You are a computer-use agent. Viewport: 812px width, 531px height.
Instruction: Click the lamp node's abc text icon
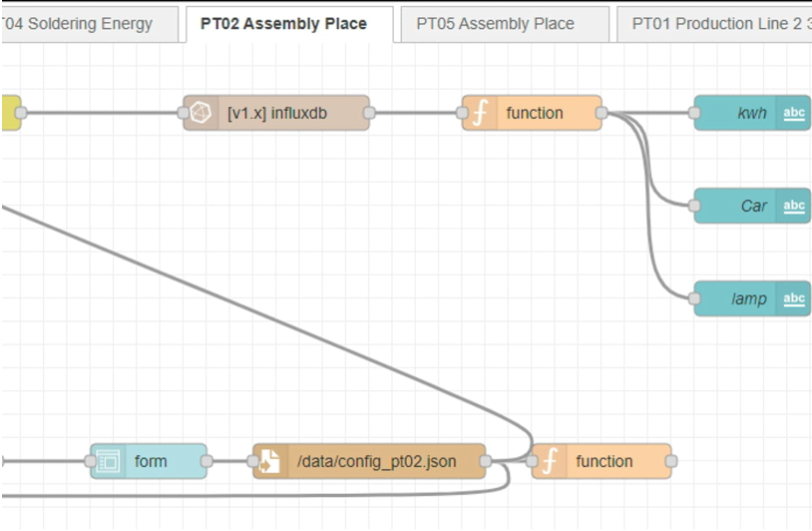(794, 298)
